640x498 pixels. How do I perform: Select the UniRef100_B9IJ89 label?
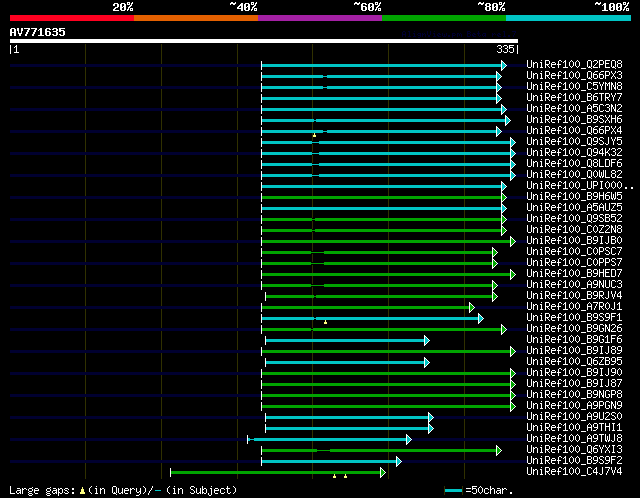click(574, 351)
